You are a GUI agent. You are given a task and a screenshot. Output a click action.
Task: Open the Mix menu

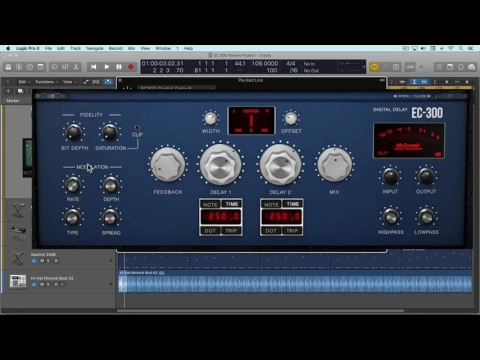pyautogui.click(x=132, y=48)
